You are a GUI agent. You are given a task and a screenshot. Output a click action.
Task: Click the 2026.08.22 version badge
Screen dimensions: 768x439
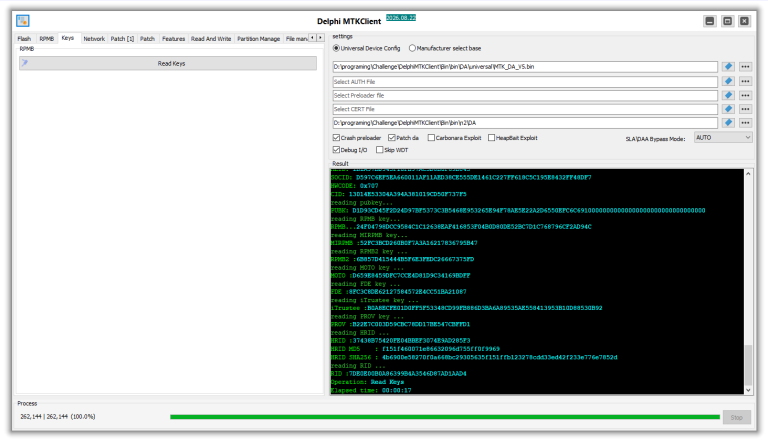401,18
